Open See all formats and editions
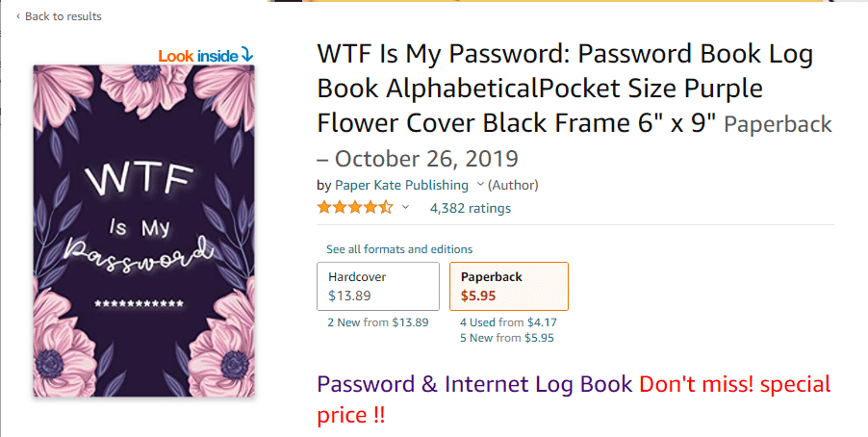 (x=399, y=249)
